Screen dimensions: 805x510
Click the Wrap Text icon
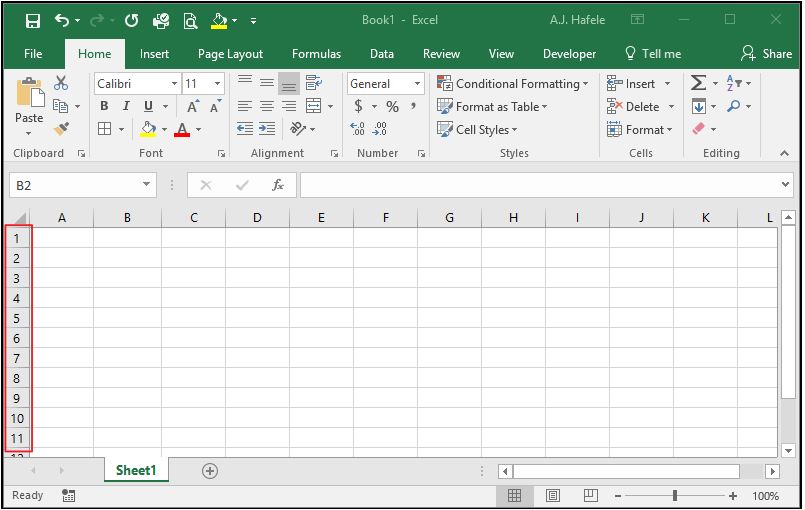313,82
